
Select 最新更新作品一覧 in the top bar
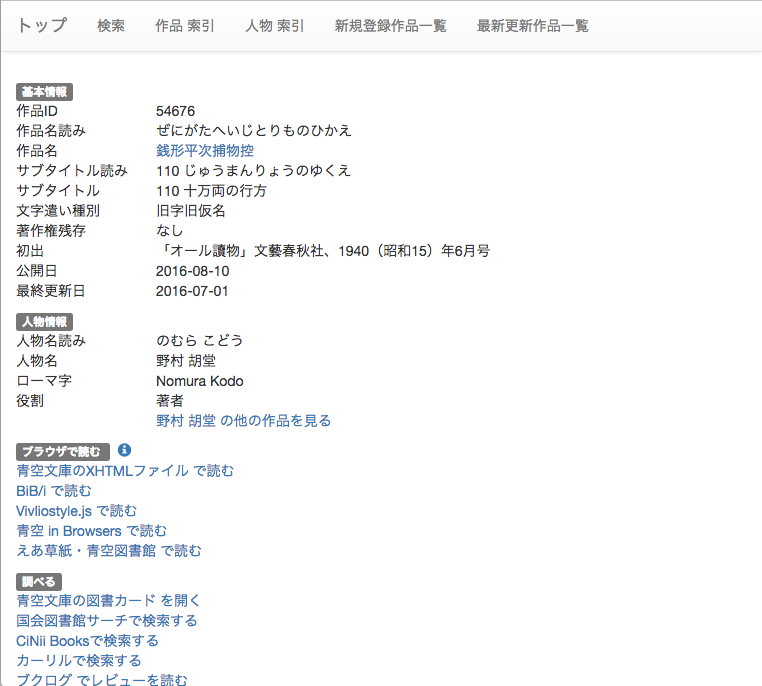tap(533, 26)
